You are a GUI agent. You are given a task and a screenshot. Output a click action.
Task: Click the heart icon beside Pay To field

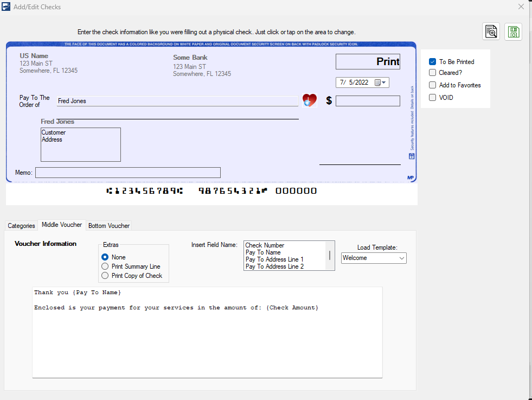309,100
